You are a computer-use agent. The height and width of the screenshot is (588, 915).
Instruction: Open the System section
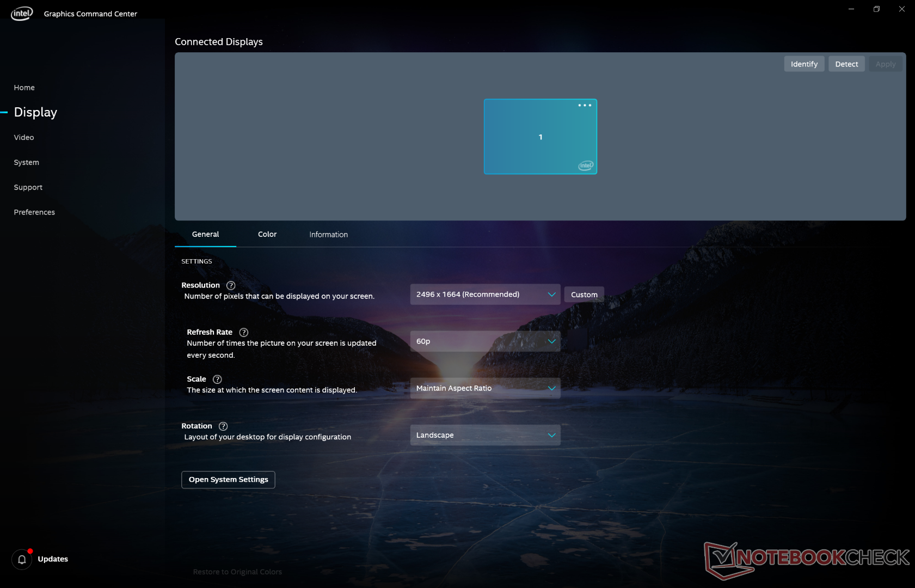click(x=27, y=162)
